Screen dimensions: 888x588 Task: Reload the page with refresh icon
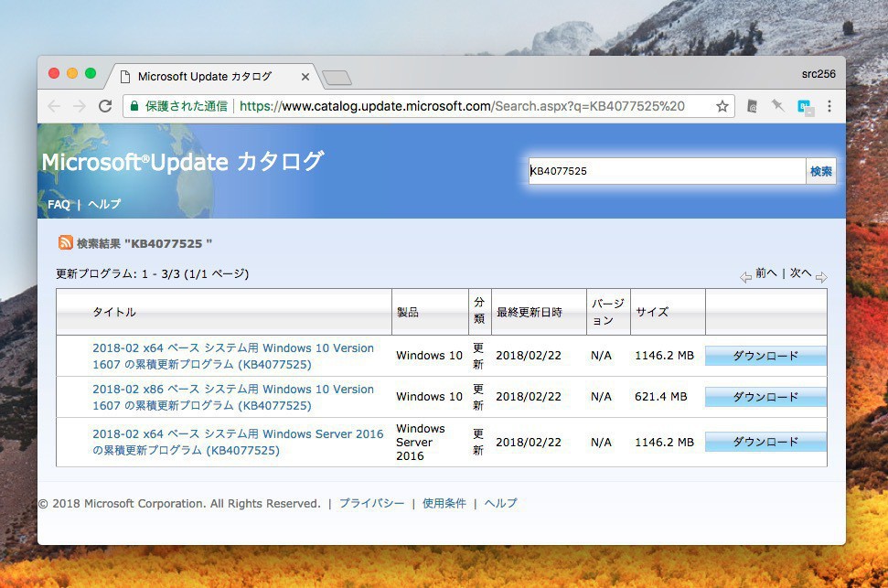(105, 106)
